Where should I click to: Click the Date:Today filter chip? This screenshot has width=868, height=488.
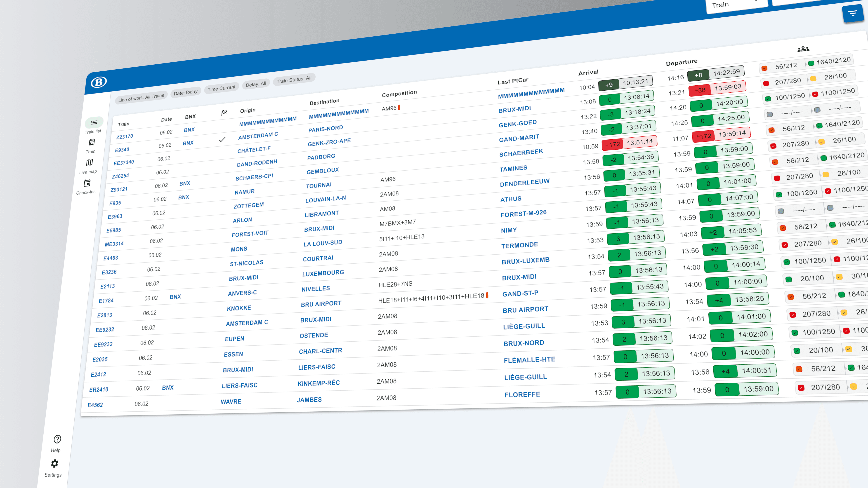pos(185,93)
